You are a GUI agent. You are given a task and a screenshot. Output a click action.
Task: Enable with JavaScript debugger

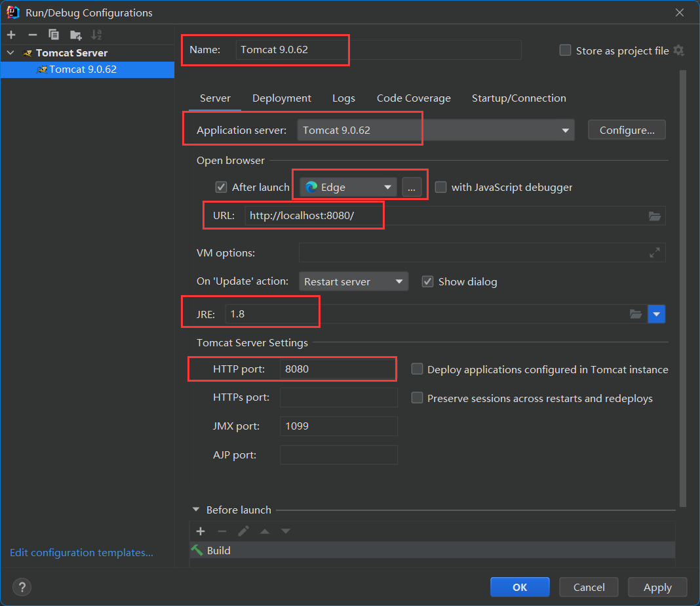pyautogui.click(x=440, y=187)
